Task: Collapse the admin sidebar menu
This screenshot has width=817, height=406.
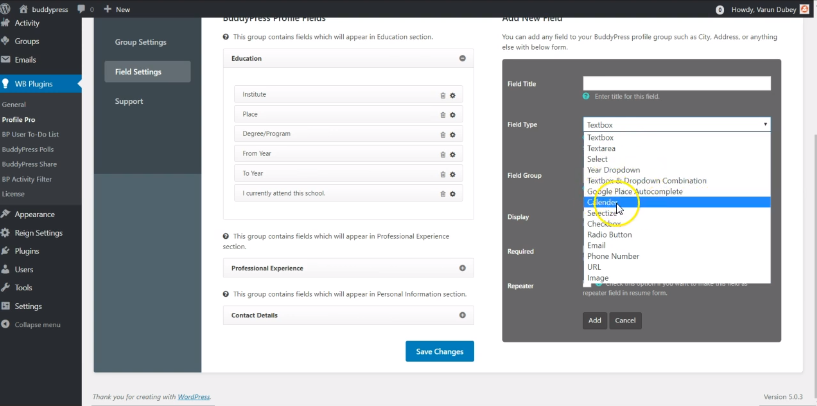Action: (x=38, y=325)
